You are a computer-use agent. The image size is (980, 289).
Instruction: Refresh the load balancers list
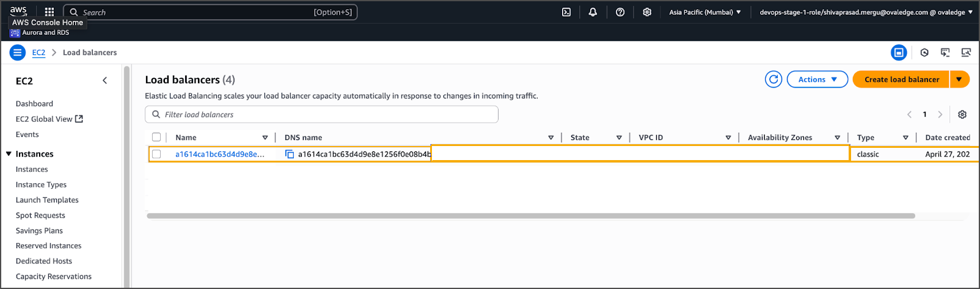(773, 79)
